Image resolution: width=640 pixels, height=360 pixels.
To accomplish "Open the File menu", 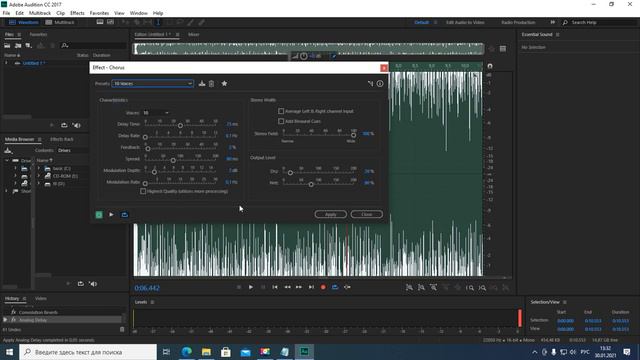I will coord(6,13).
